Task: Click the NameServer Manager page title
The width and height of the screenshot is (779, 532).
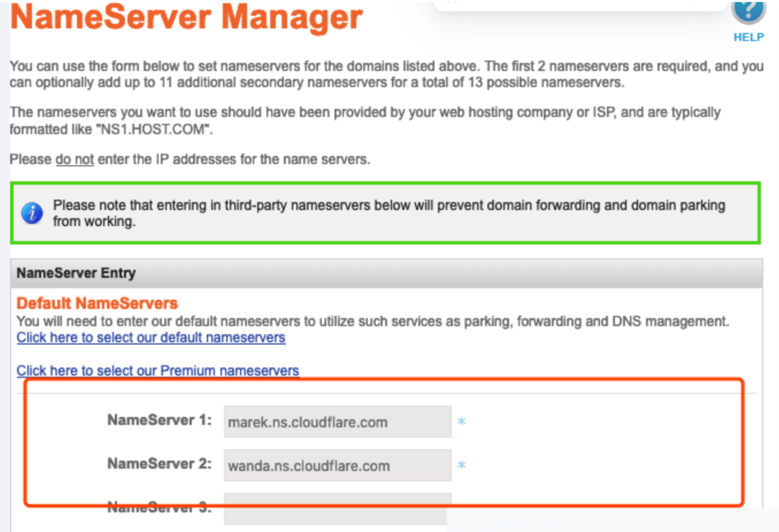Action: [187, 17]
